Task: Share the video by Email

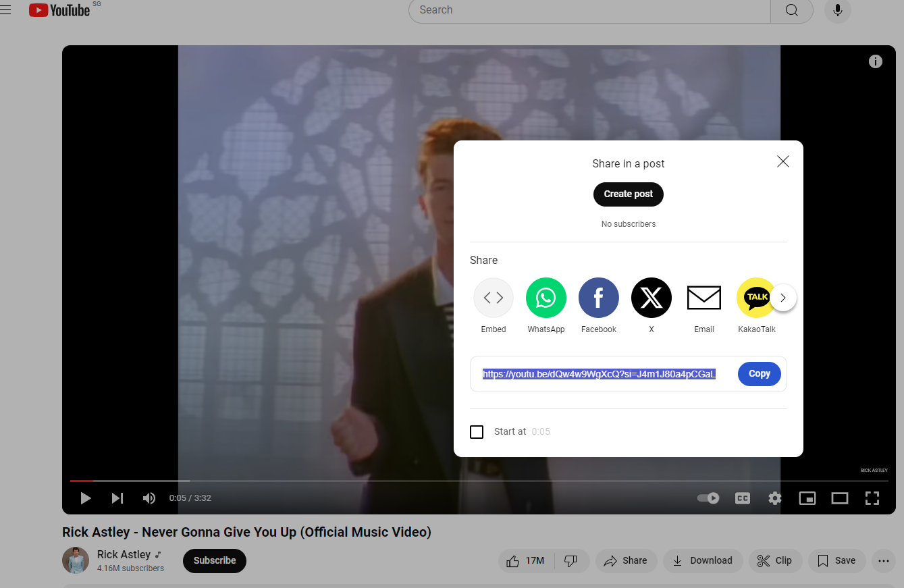Action: pyautogui.click(x=704, y=305)
